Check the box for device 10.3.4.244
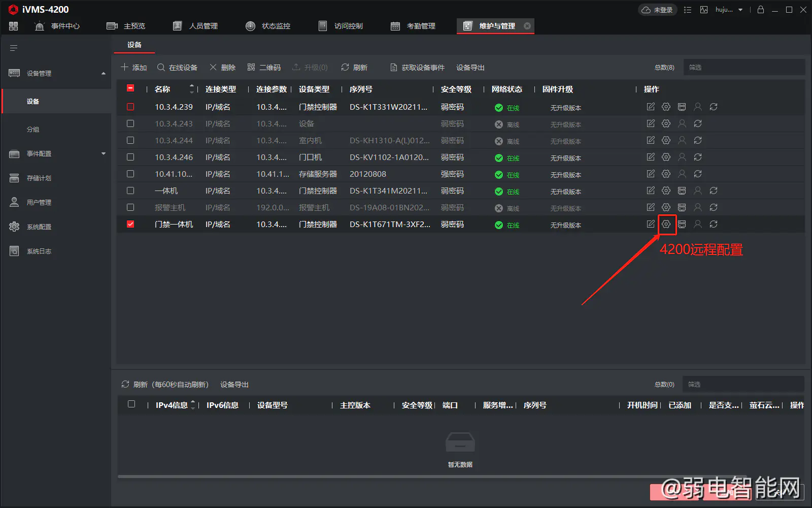This screenshot has height=508, width=812. pyautogui.click(x=130, y=140)
